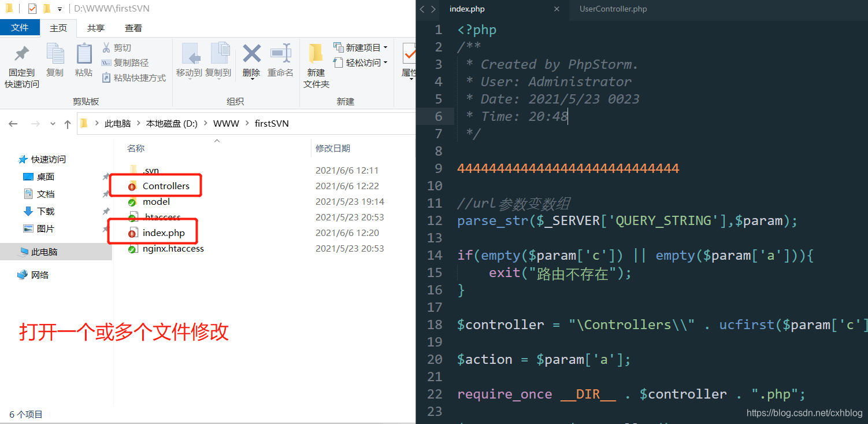Switch to the UserController.php editor tab

click(x=613, y=9)
